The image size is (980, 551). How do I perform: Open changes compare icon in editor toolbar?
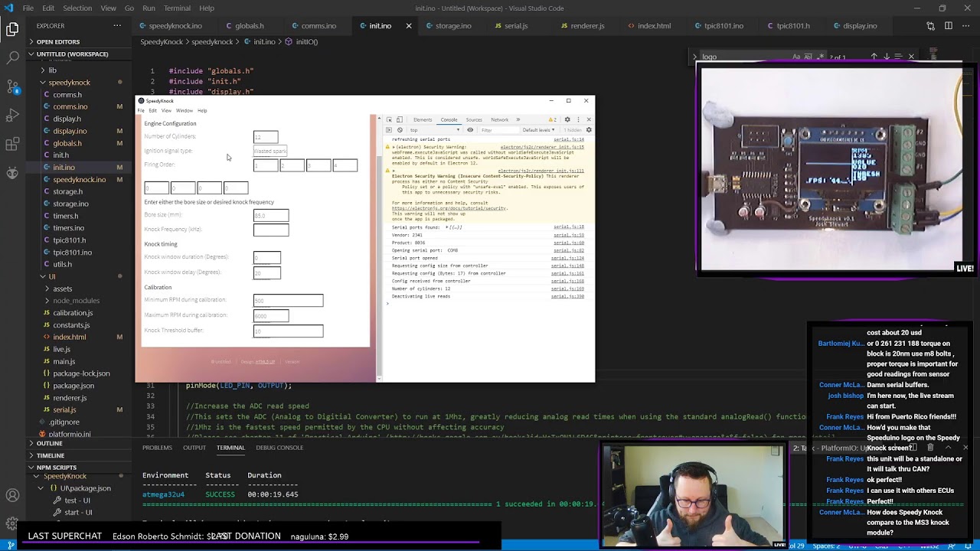[930, 26]
